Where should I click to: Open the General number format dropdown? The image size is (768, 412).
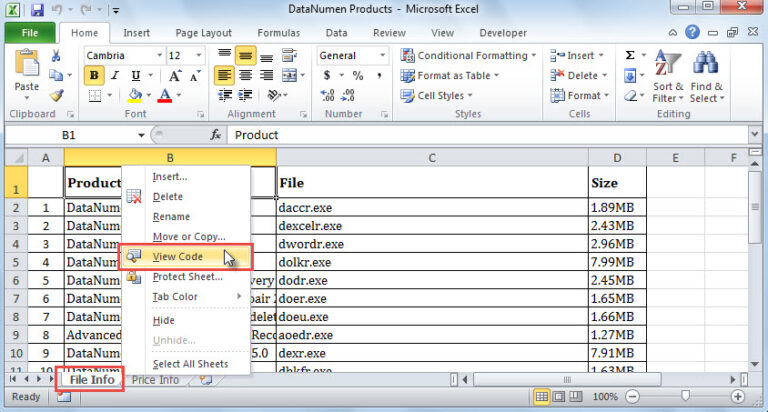pos(382,55)
